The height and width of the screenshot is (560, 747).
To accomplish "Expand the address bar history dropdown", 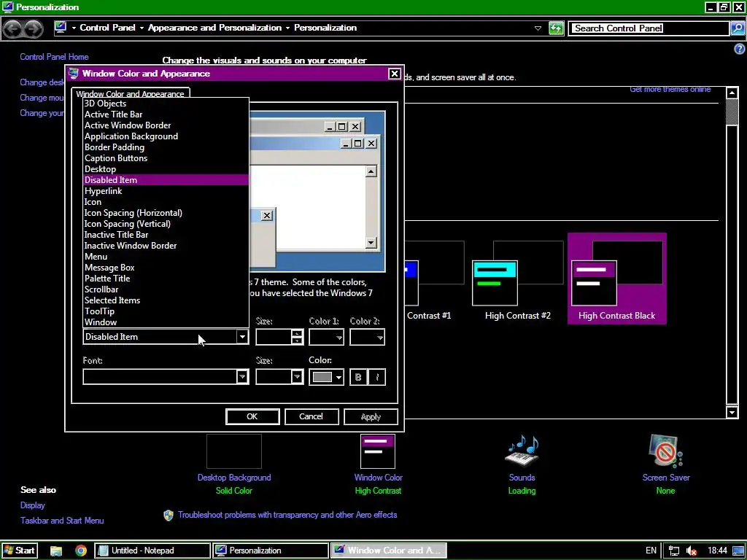I will (538, 28).
